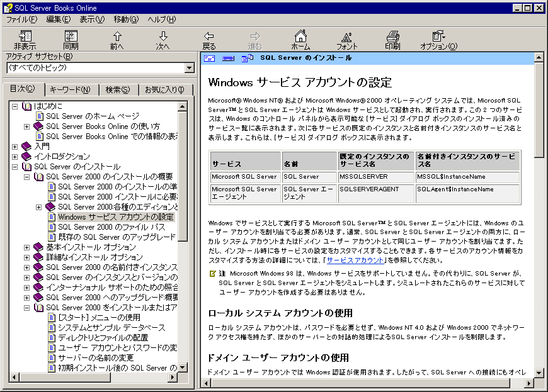Click the book icon next to 入門
Screen dimensions: 548x392
pyautogui.click(x=26, y=146)
